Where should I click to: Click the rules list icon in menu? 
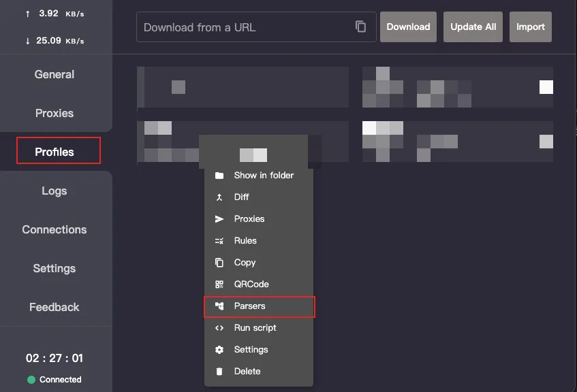coord(219,241)
